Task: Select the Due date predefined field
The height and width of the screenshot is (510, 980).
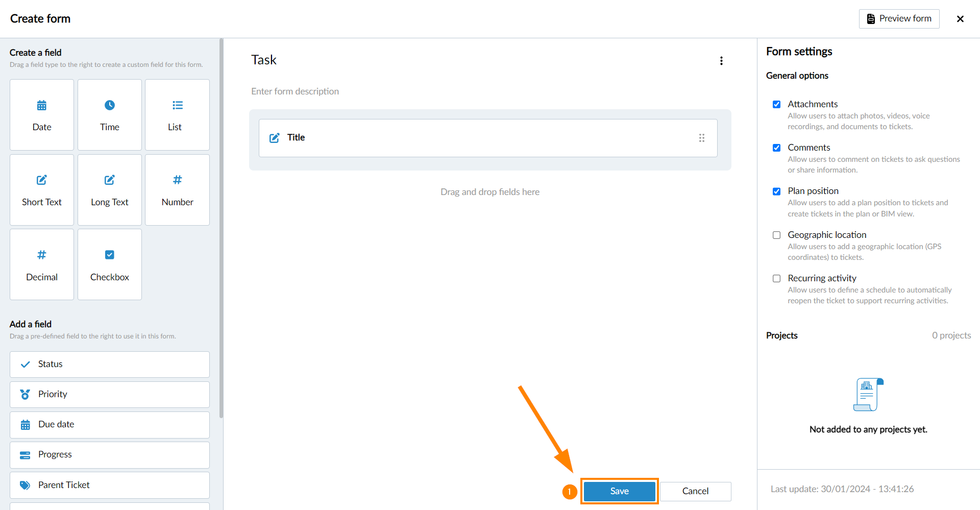Action: point(109,425)
